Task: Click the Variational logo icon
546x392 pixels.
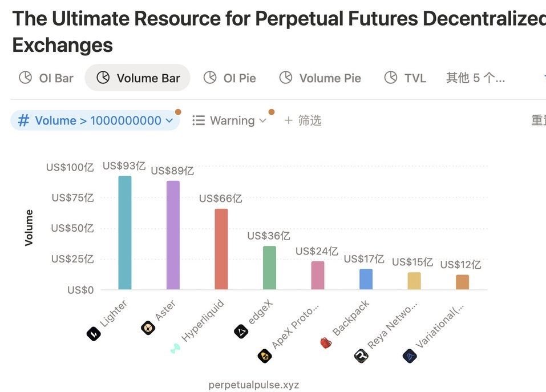Action: (x=410, y=357)
